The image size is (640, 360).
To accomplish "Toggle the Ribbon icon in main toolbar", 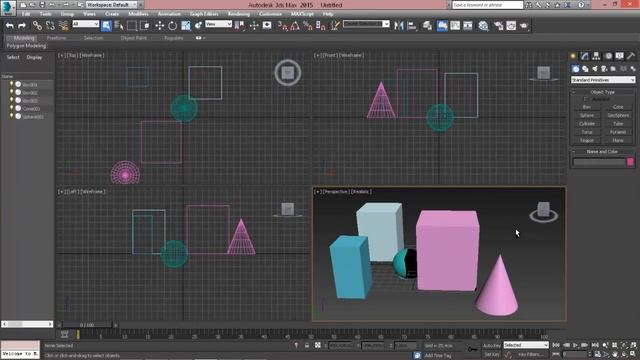I will pyautogui.click(x=442, y=26).
